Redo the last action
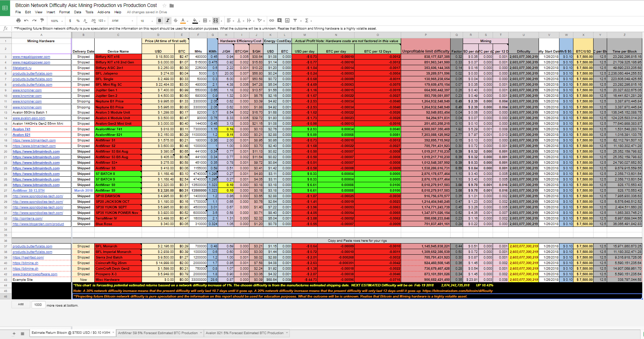 (34, 21)
